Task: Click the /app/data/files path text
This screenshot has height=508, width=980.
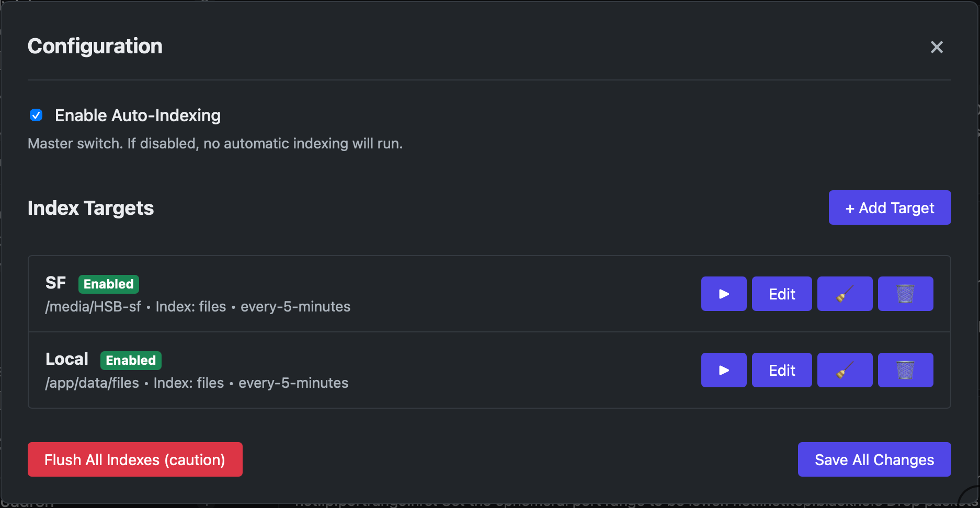Action: pyautogui.click(x=92, y=383)
